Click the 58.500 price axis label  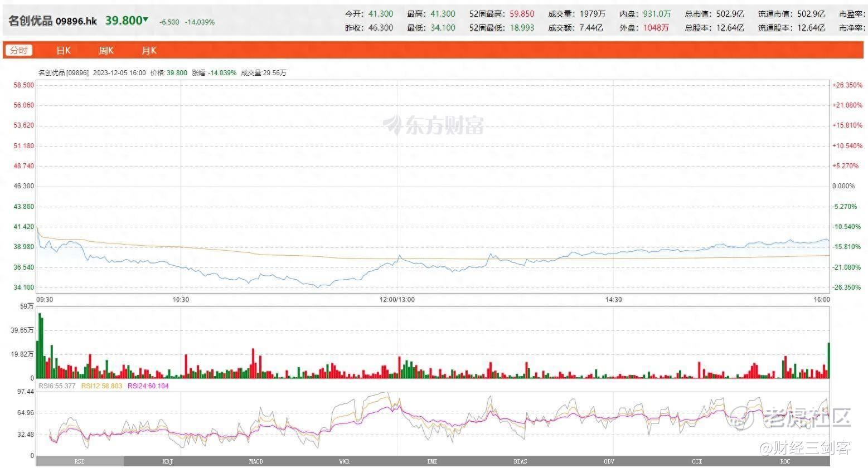pyautogui.click(x=23, y=85)
